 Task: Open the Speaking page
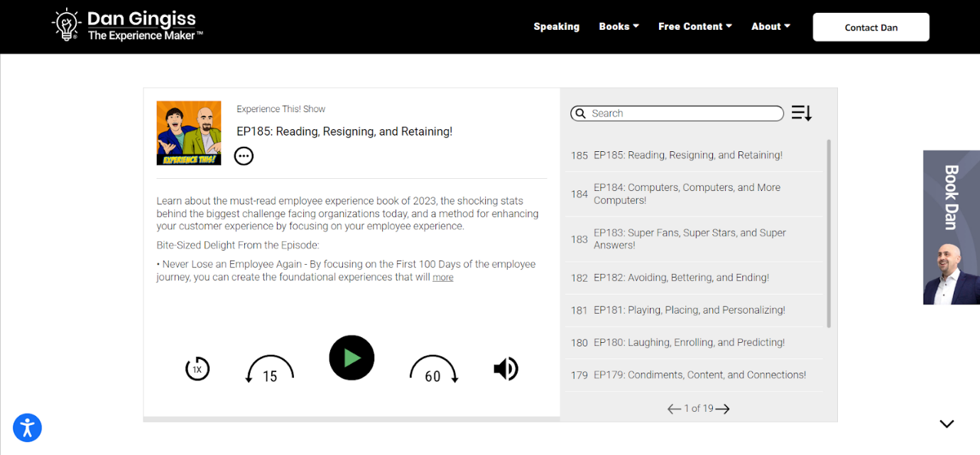tap(557, 26)
